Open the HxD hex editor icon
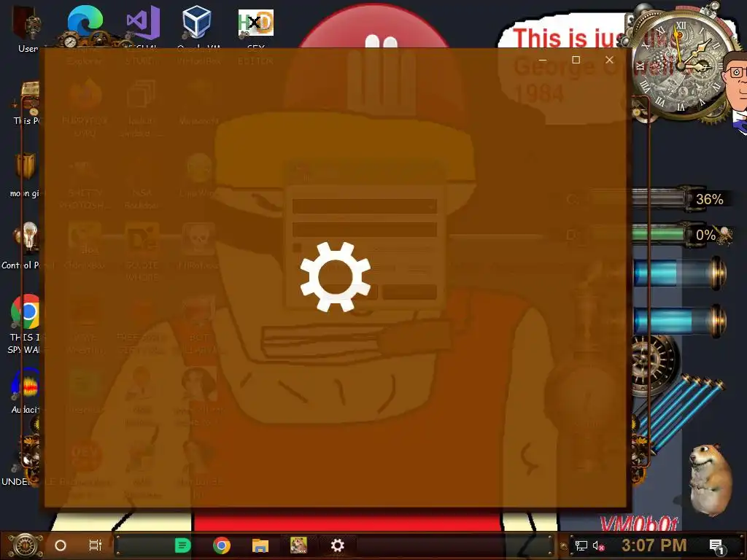Image resolution: width=747 pixels, height=560 pixels. 256,25
